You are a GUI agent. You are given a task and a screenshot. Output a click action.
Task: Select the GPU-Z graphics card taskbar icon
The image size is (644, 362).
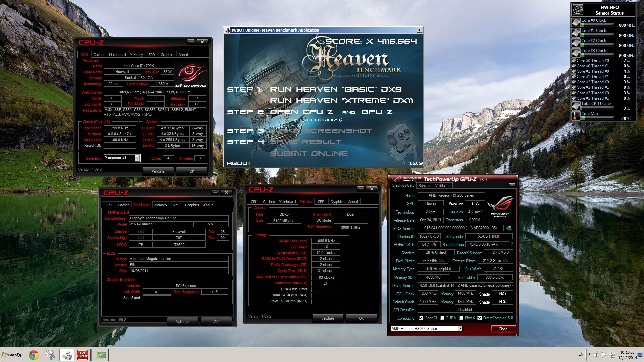101,355
